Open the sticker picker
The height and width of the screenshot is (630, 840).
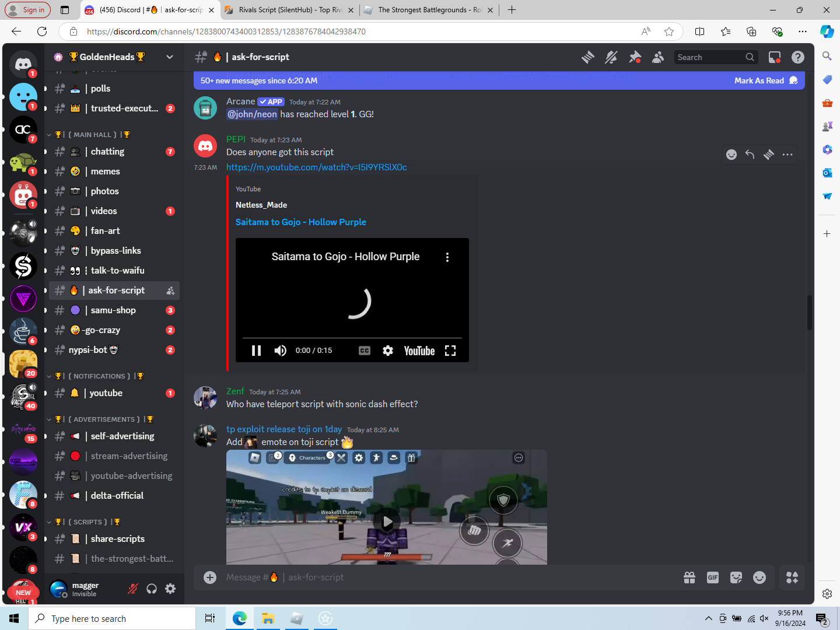pos(736,577)
